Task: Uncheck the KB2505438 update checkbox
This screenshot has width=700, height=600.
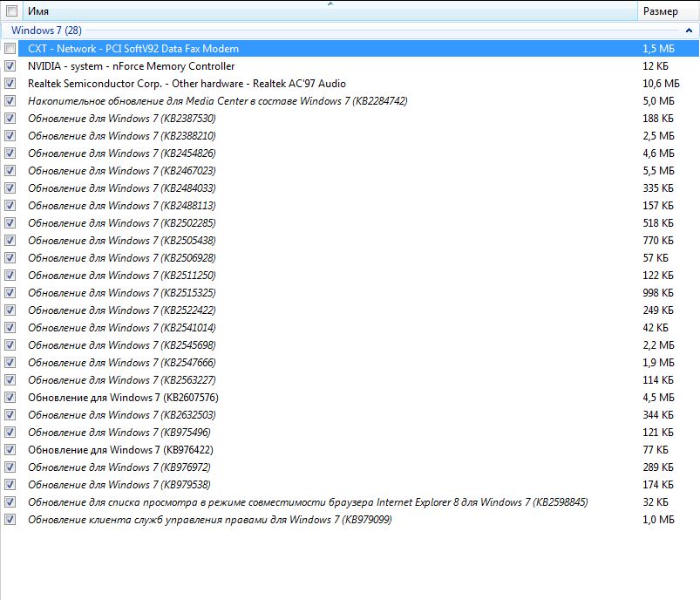Action: pyautogui.click(x=10, y=241)
